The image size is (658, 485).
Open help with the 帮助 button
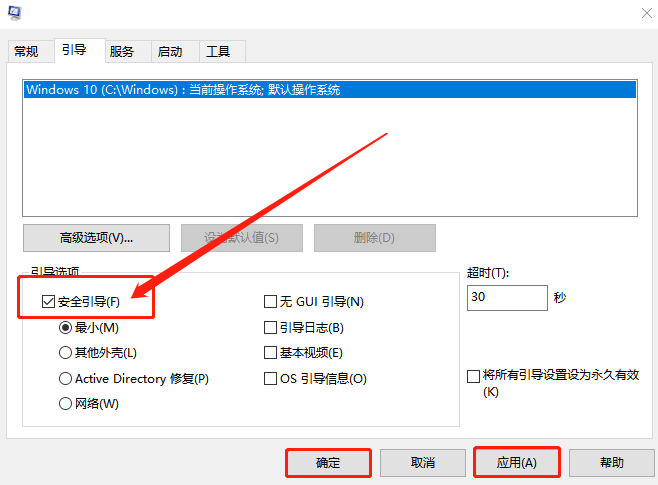611,463
